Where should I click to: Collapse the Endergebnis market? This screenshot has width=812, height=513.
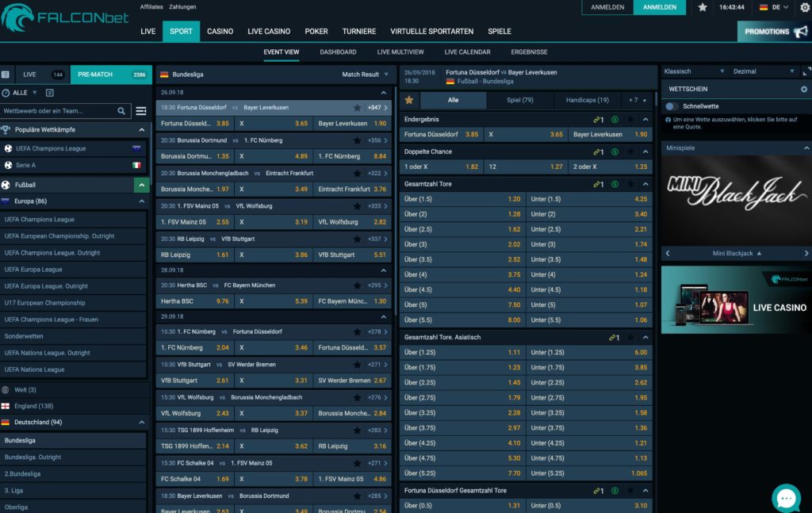point(645,120)
